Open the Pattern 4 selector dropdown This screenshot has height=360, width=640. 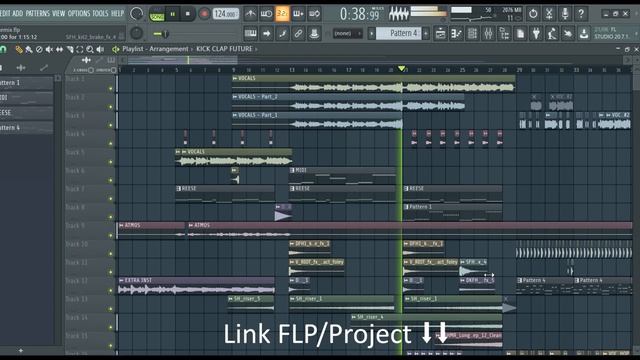pos(399,33)
